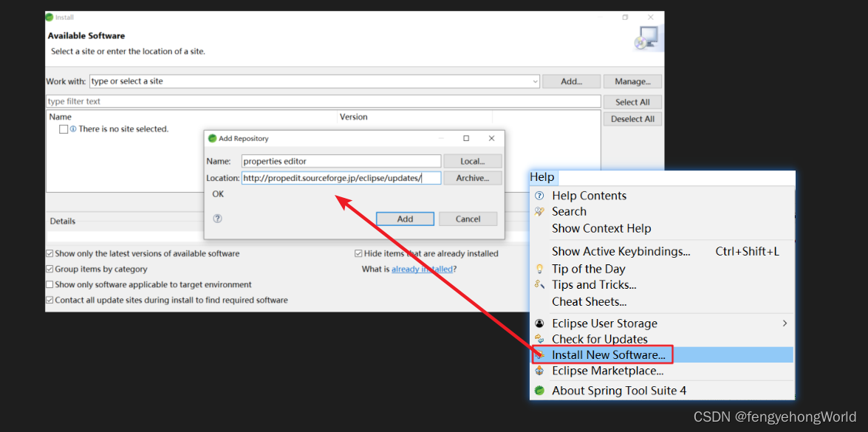Viewport: 868px width, 432px height.
Task: Open the already installed link
Action: tap(423, 269)
